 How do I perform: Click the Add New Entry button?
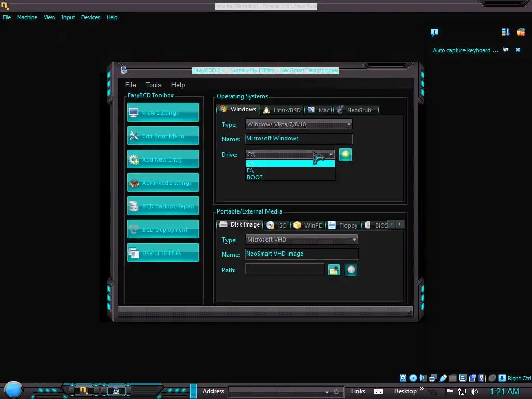pos(163,159)
